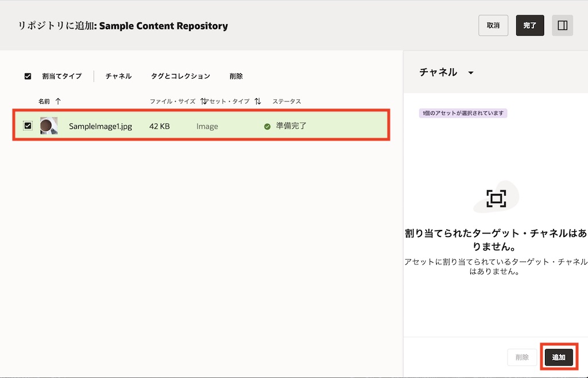Screen dimensions: 588x378
Task: Click the empty channel placeholder icon
Action: pyautogui.click(x=496, y=198)
